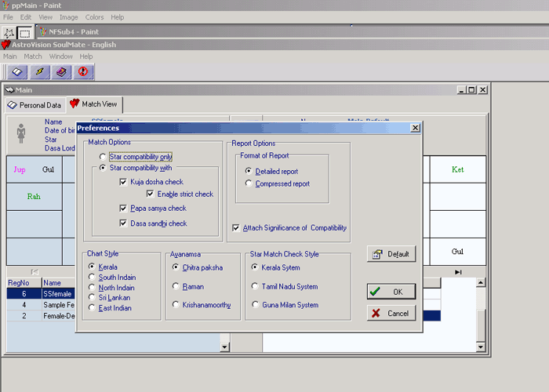Confirm preferences with OK button
The image size is (549, 392).
point(391,292)
